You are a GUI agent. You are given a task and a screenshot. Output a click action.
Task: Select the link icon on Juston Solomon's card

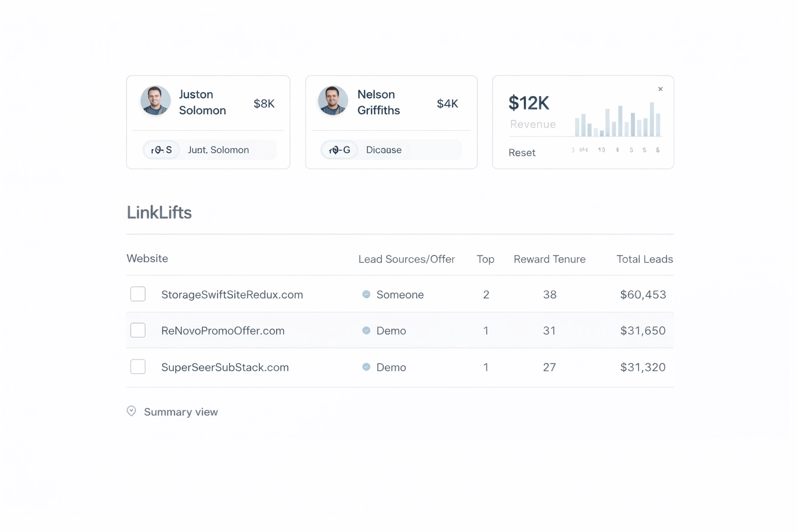coord(161,150)
